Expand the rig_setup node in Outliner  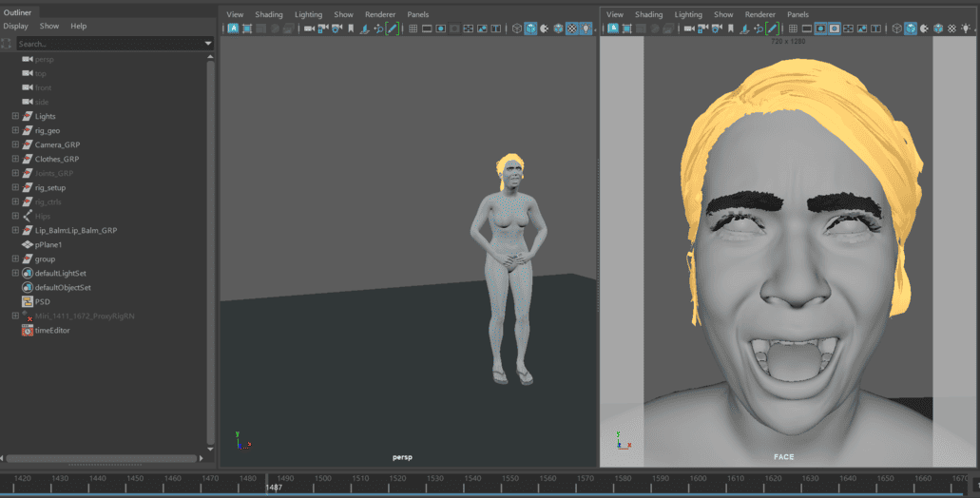click(15, 187)
